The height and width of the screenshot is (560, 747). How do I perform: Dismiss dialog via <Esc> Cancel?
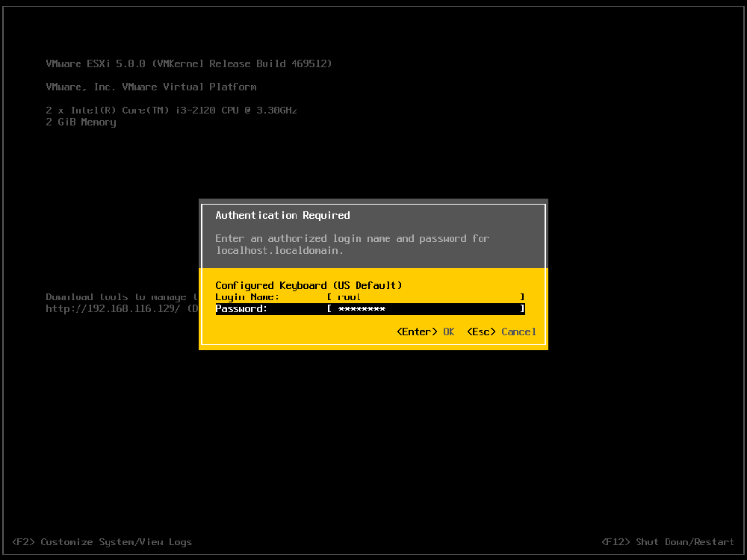point(501,332)
